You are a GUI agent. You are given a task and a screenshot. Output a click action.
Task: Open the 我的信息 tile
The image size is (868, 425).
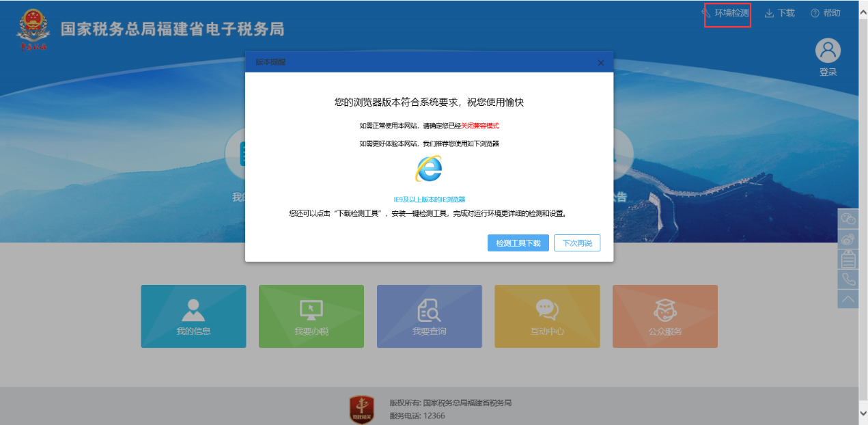coord(193,316)
